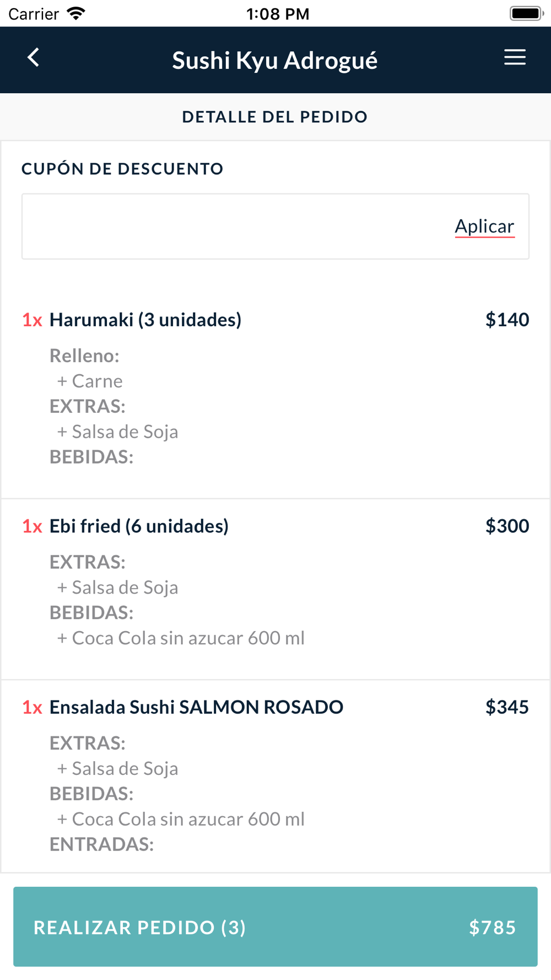The image size is (551, 980).
Task: Apply the discount coupon
Action: click(484, 227)
